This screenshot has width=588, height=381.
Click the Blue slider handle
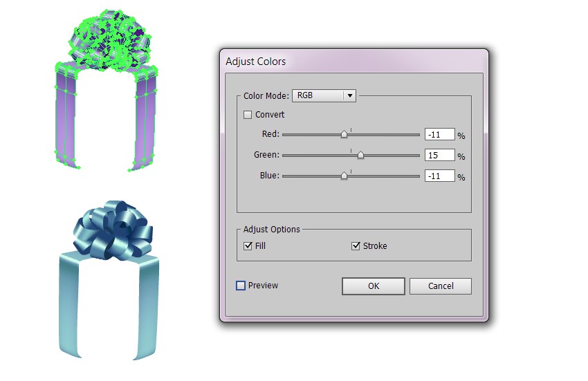coord(344,175)
